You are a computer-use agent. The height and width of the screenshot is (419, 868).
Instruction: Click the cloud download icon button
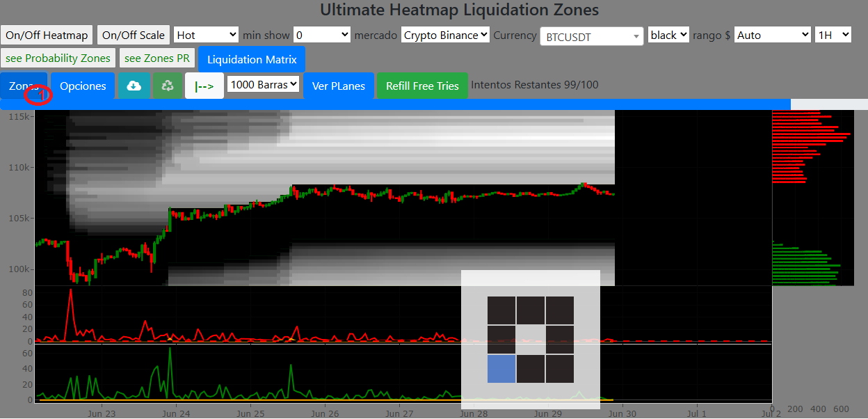134,86
